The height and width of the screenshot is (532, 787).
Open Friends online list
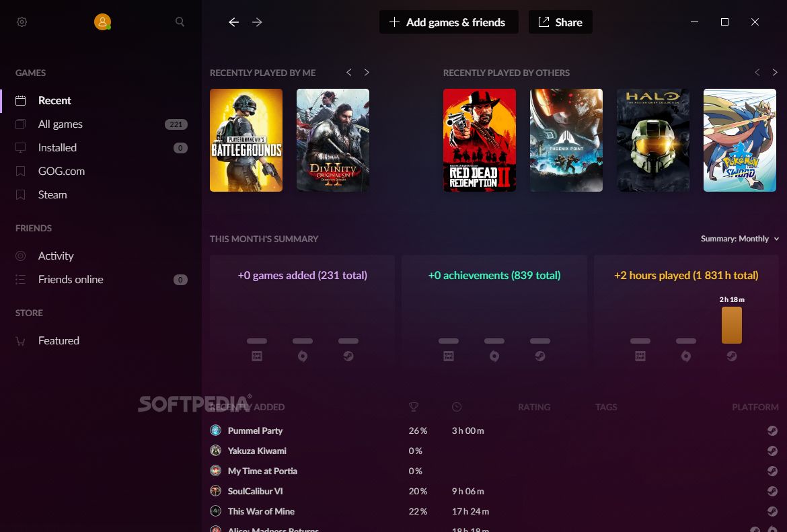[100, 280]
